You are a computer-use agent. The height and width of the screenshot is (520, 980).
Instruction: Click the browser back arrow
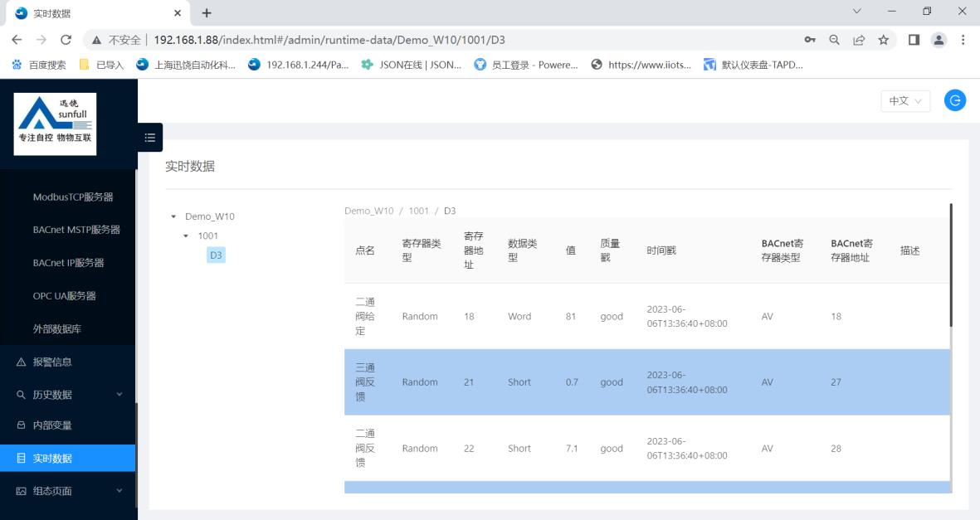click(17, 39)
